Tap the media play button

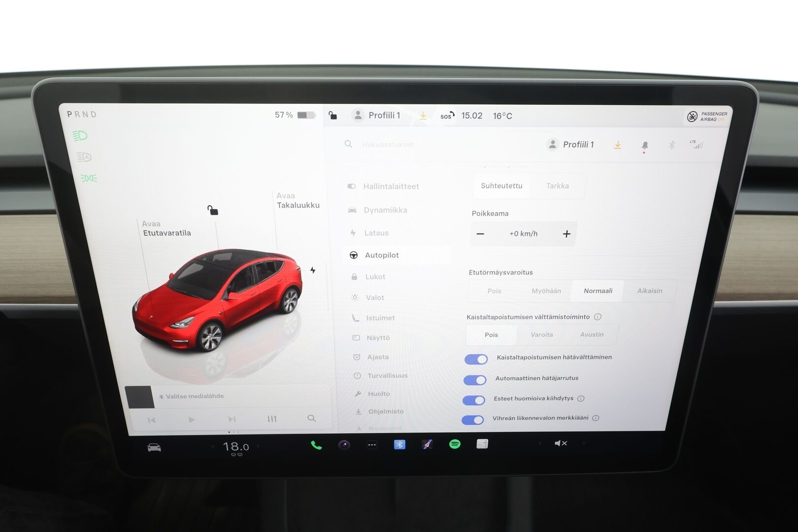pos(191,420)
